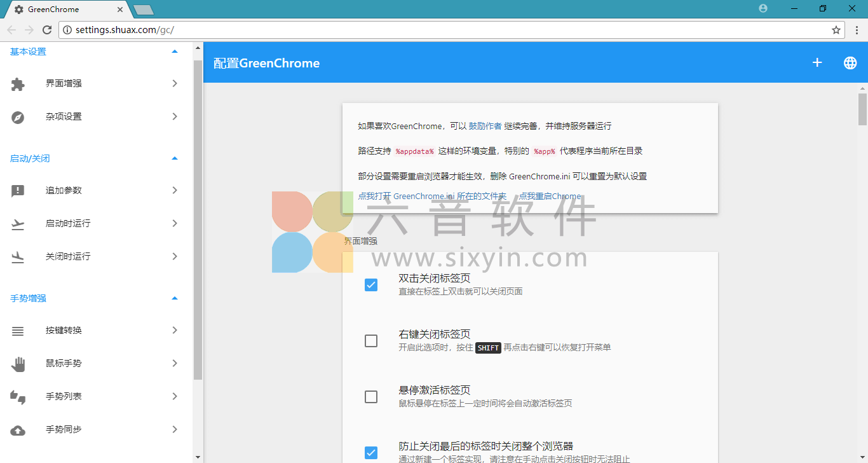Viewport: 868px width, 463px height.
Task: Click the takeoff plane icon for 启动时运行
Action: pos(18,224)
